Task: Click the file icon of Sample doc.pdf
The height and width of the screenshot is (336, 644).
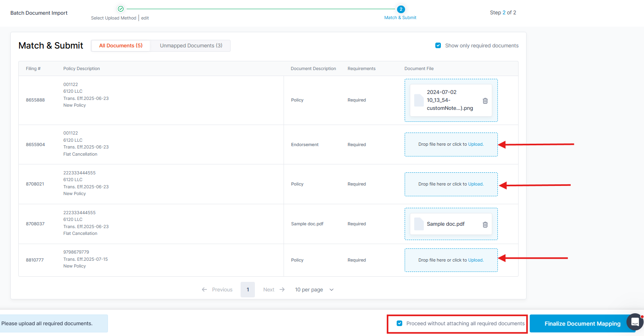Action: (419, 224)
